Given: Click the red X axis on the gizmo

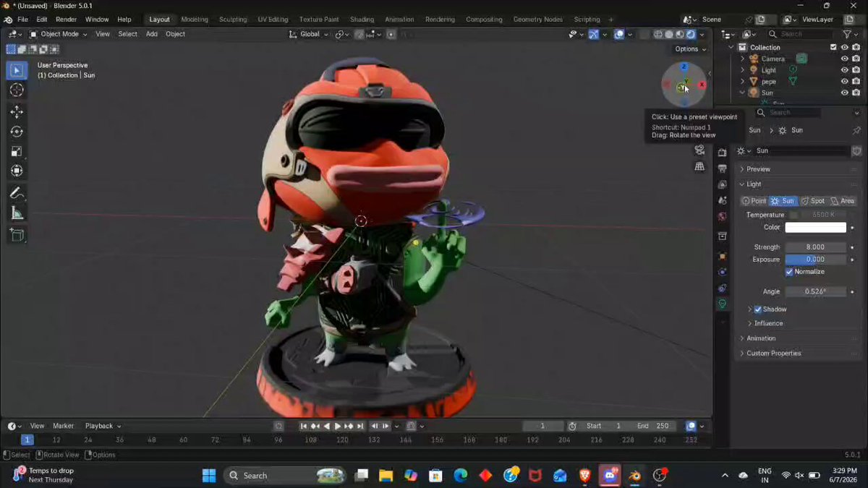Looking at the screenshot, I should pos(702,85).
